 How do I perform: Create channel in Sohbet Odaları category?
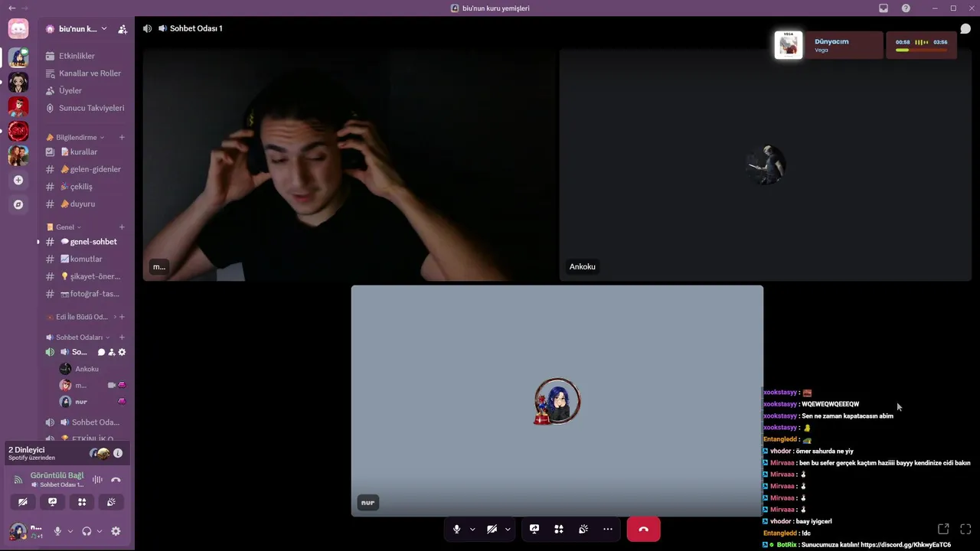point(122,337)
